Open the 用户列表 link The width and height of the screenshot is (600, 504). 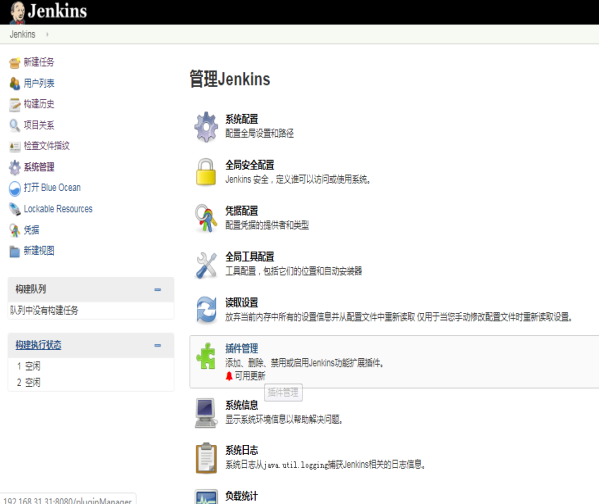pyautogui.click(x=39, y=83)
